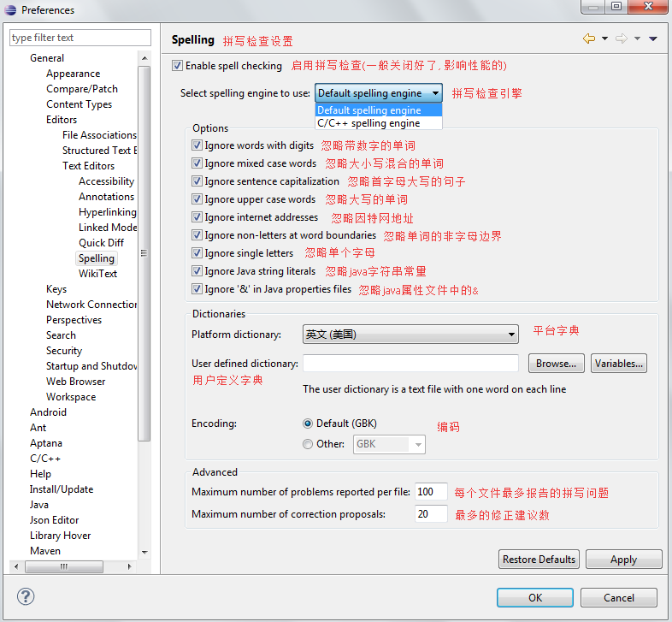Image resolution: width=672 pixels, height=622 pixels.
Task: Select Perspectives tree item
Action: click(74, 320)
